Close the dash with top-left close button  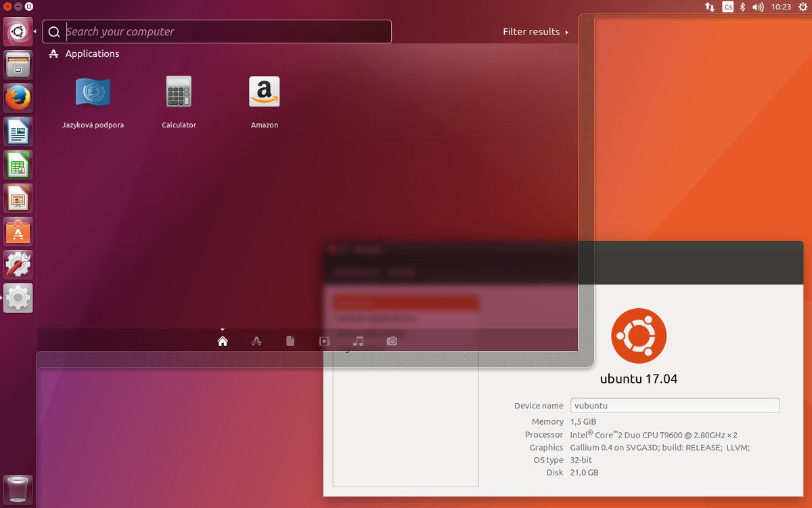coord(7,7)
